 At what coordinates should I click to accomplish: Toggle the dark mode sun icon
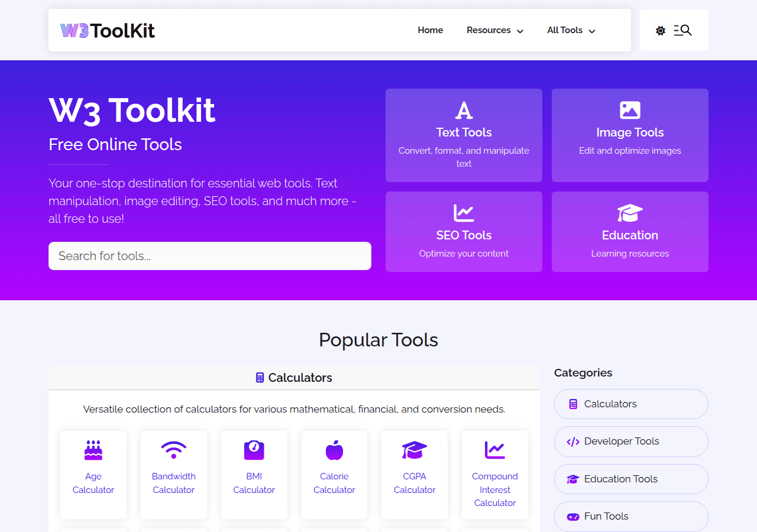pos(661,31)
